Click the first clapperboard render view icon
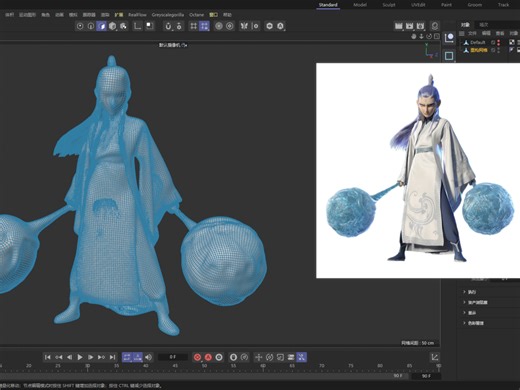The width and height of the screenshot is (520, 390). (x=399, y=26)
